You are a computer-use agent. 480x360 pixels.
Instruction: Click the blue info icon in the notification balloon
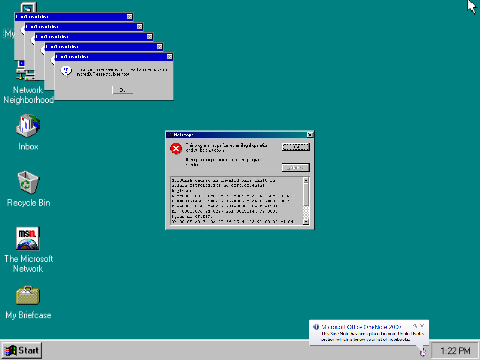pos(316,327)
